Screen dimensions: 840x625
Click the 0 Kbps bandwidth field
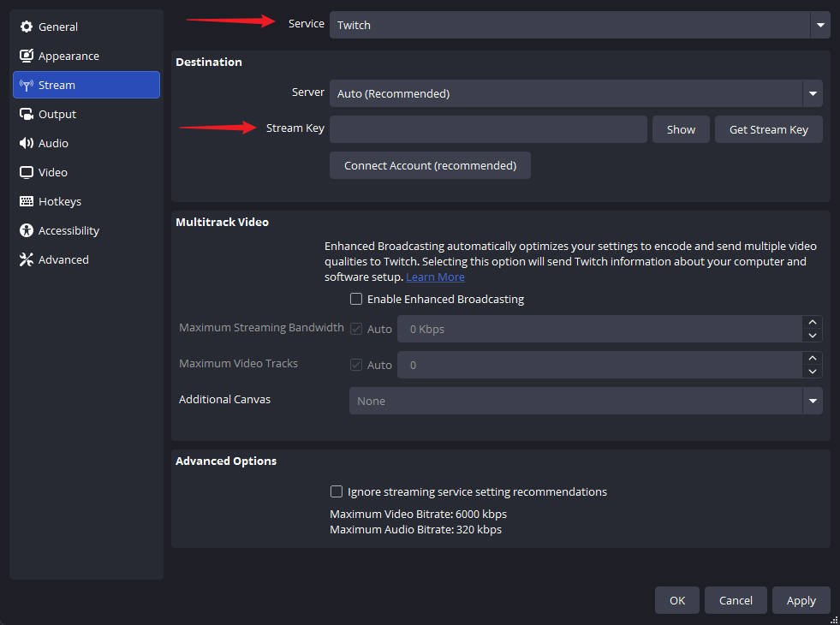coord(600,329)
